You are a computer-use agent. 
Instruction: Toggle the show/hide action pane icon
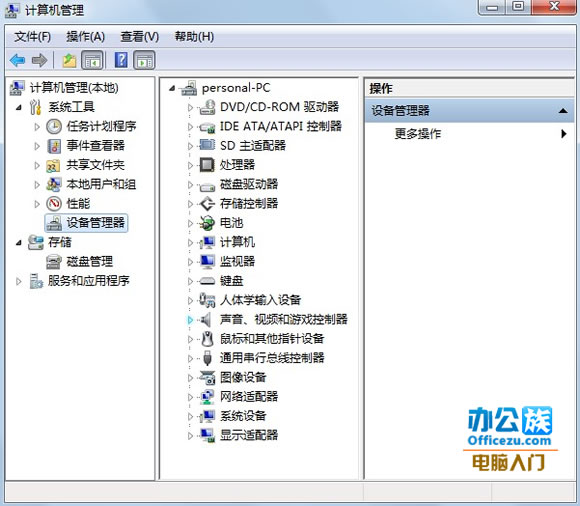point(144,60)
